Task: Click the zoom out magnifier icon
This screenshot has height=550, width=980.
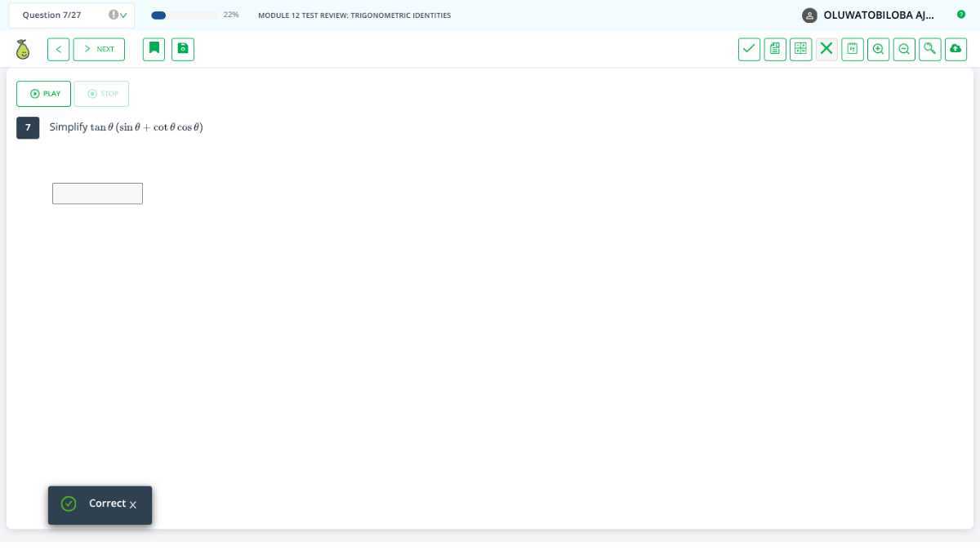Action: tap(904, 49)
